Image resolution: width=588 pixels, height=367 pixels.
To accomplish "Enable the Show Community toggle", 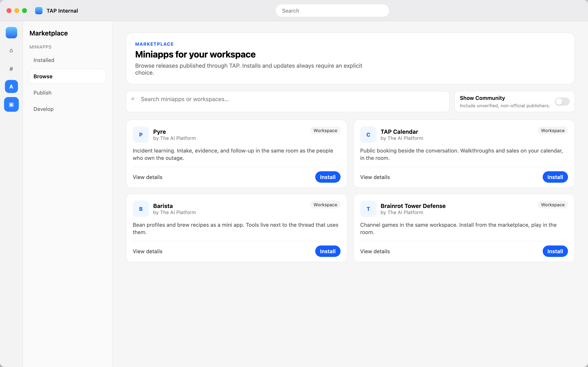I will tap(562, 102).
